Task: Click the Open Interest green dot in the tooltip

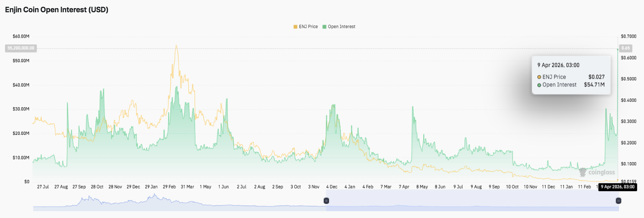Action: pos(539,85)
